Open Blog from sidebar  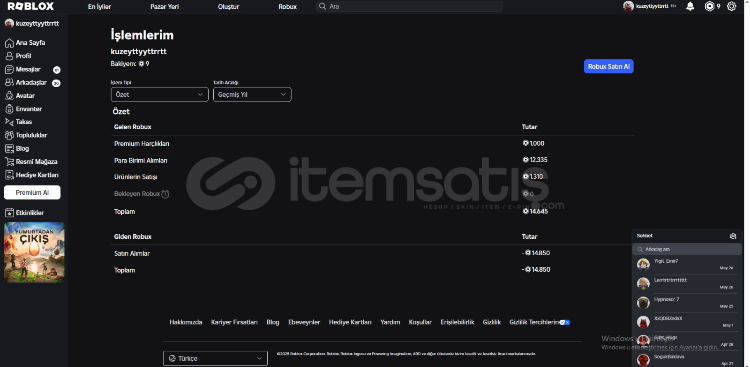(17, 148)
